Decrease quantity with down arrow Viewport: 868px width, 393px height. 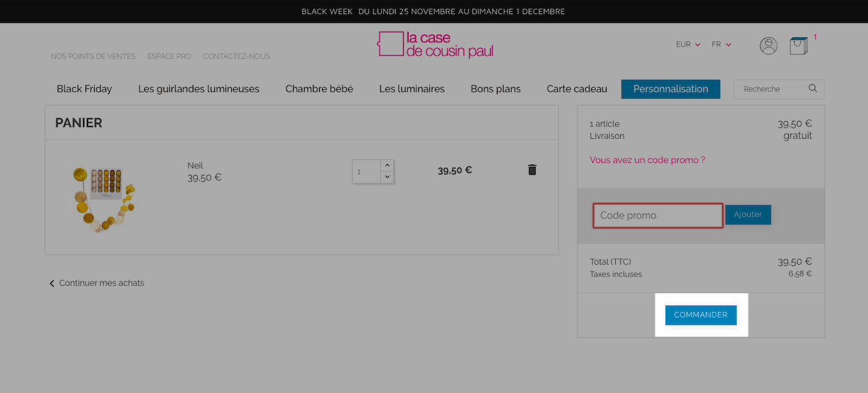click(387, 177)
